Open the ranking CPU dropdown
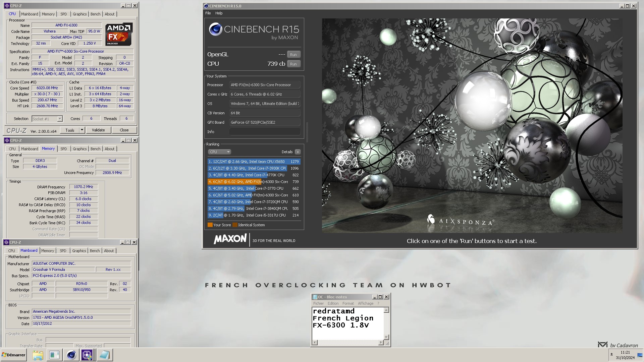Viewport: 644px width, 362px height. pos(219,152)
